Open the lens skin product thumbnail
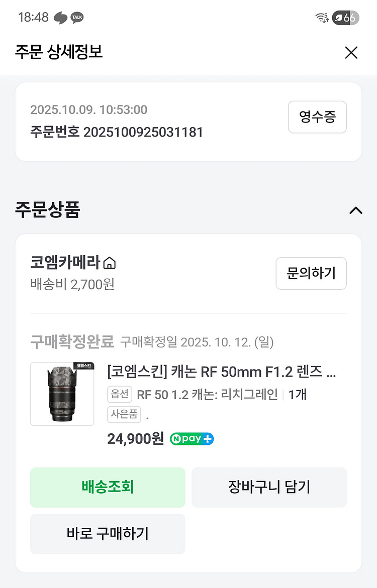The width and height of the screenshot is (377, 588). coord(62,394)
